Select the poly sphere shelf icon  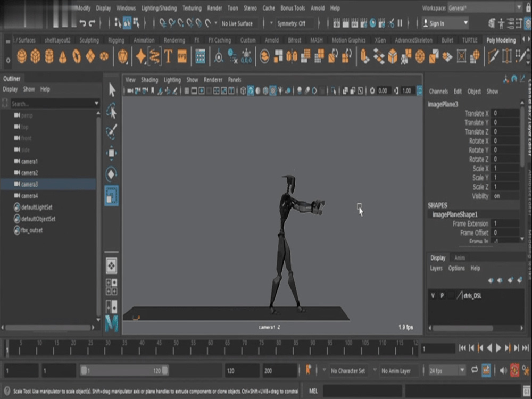click(22, 56)
